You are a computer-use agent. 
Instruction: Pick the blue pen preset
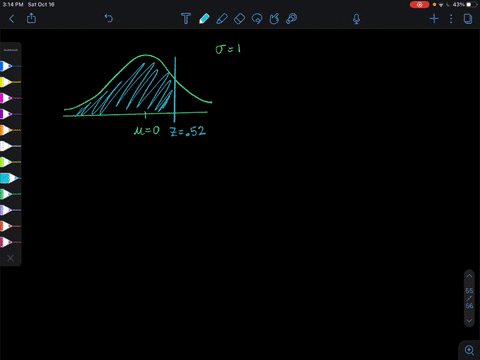(x=10, y=66)
